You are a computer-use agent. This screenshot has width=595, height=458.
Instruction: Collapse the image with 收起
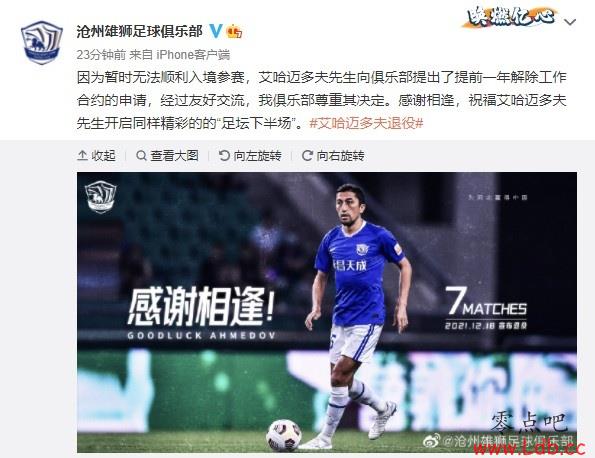click(96, 156)
